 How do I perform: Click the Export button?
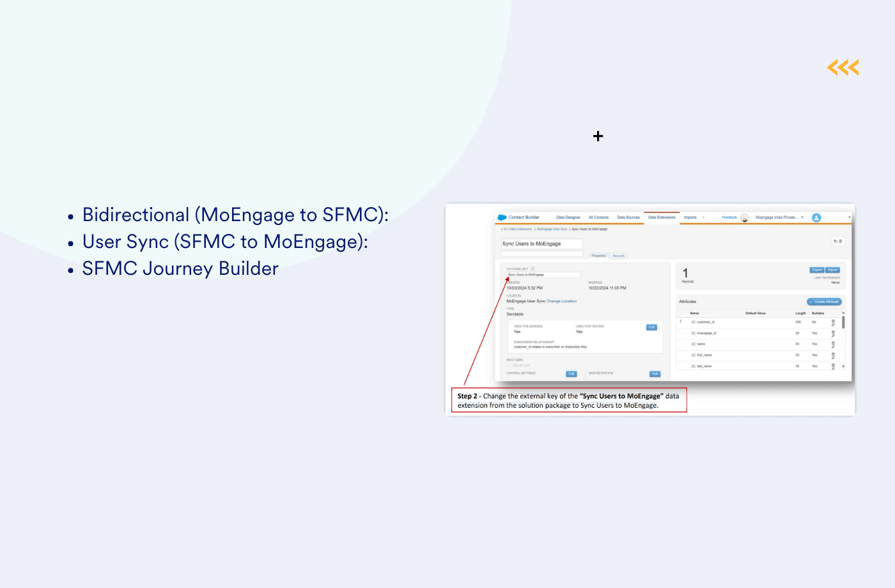pos(817,270)
